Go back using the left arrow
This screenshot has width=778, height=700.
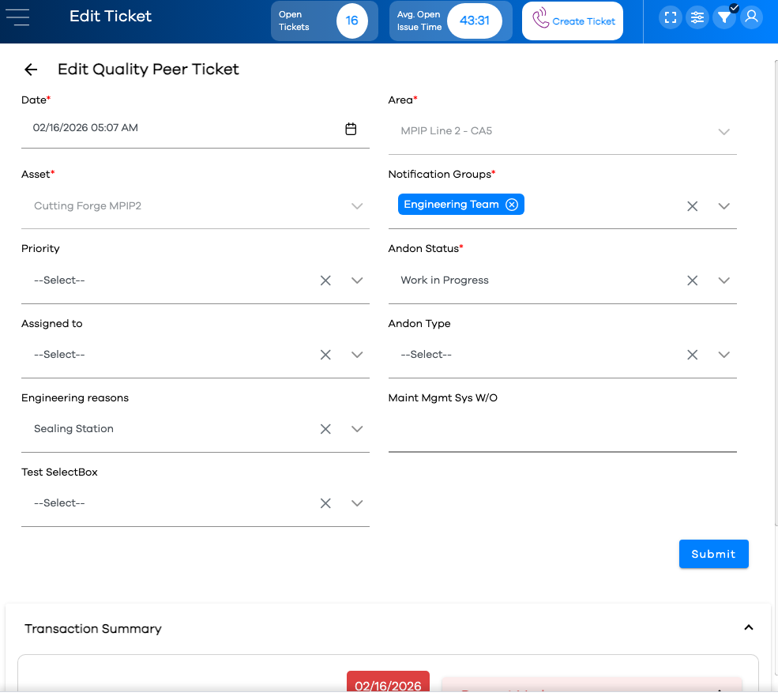(x=31, y=70)
